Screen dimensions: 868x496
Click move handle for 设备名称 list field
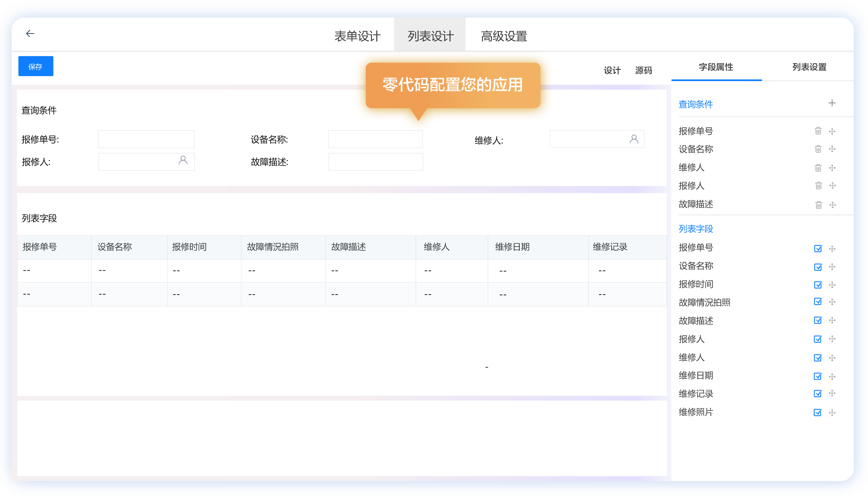832,267
